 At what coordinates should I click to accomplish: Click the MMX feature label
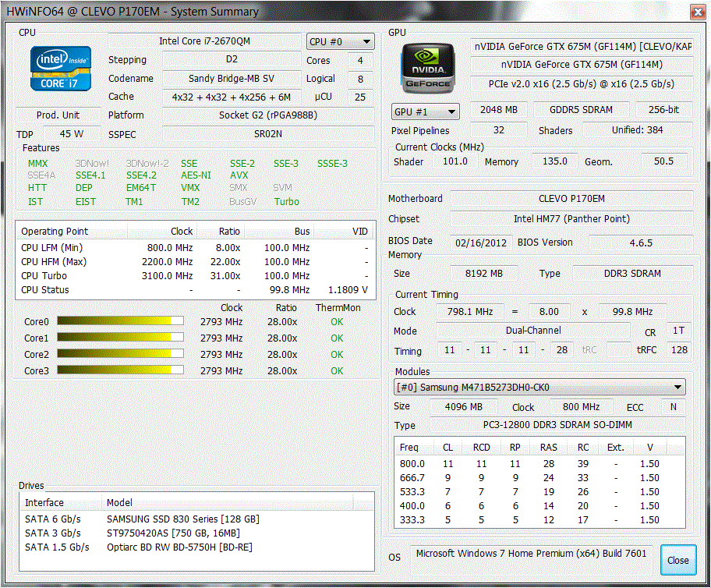pos(37,163)
